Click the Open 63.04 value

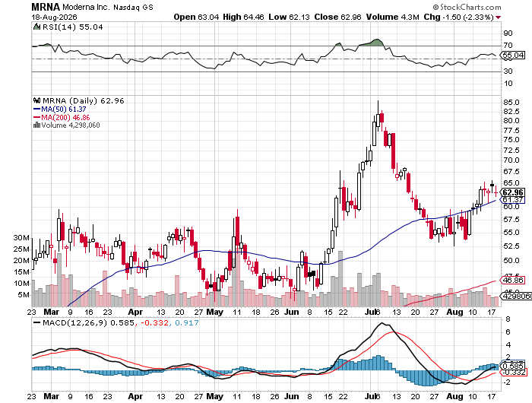click(x=196, y=17)
